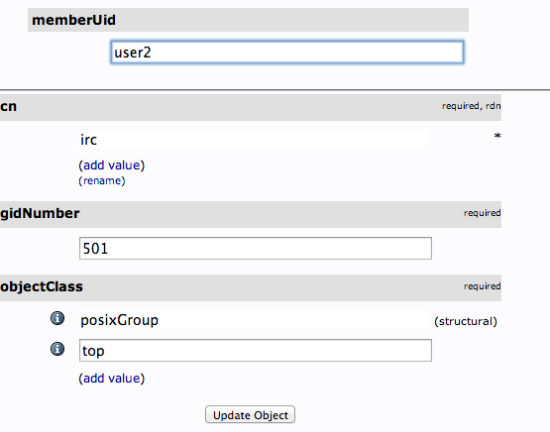Click the required note on objectClass row

pyautogui.click(x=482, y=286)
